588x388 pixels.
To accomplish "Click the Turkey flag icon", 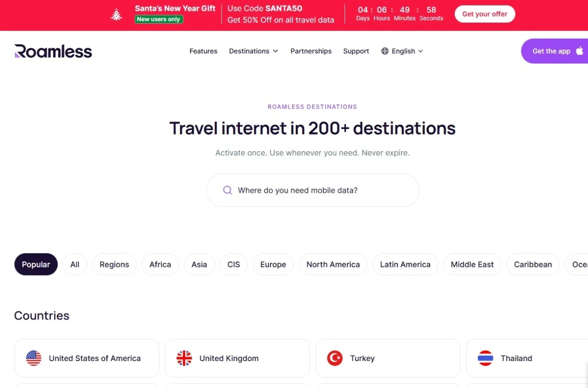I will [335, 358].
